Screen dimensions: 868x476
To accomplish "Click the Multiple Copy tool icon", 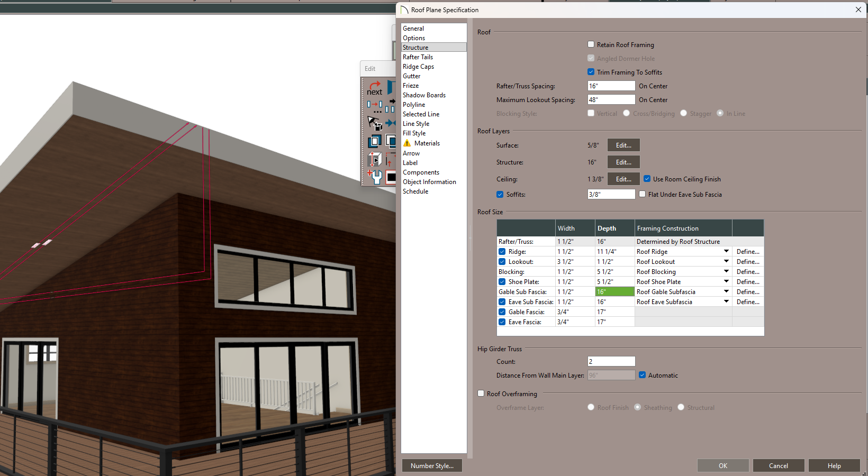I will (375, 106).
